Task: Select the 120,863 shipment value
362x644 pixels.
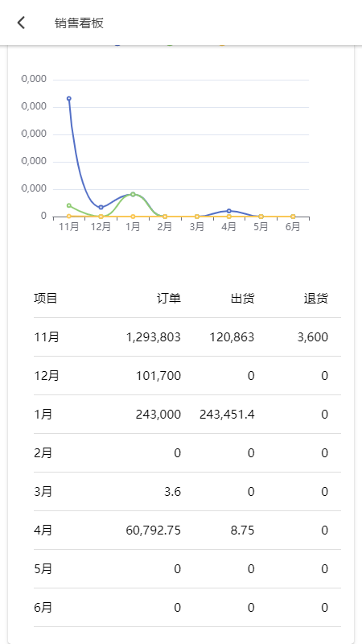Action: point(232,337)
